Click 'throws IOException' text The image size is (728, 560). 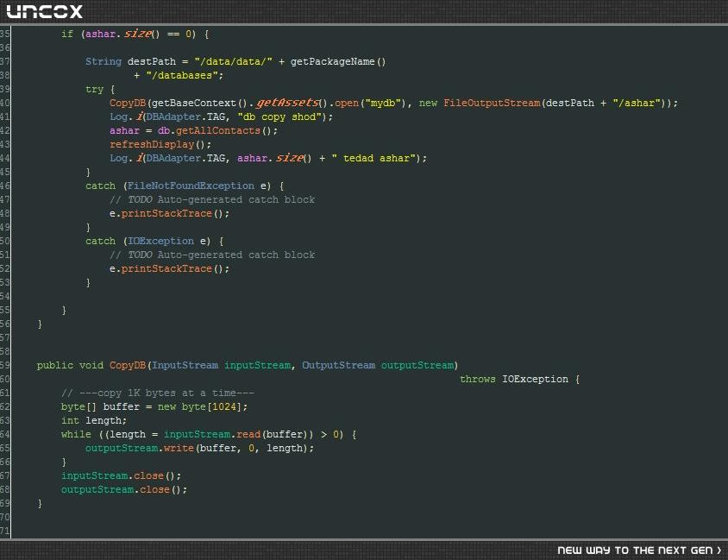[x=514, y=379]
